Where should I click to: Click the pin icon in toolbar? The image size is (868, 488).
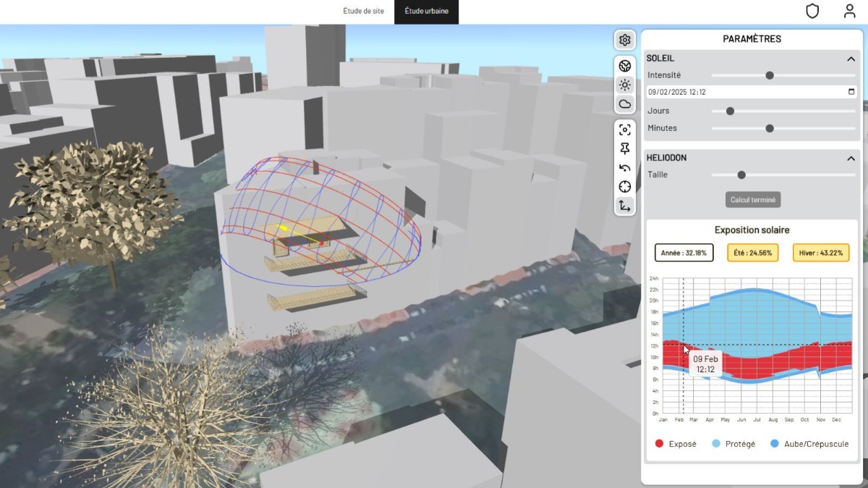tap(625, 148)
